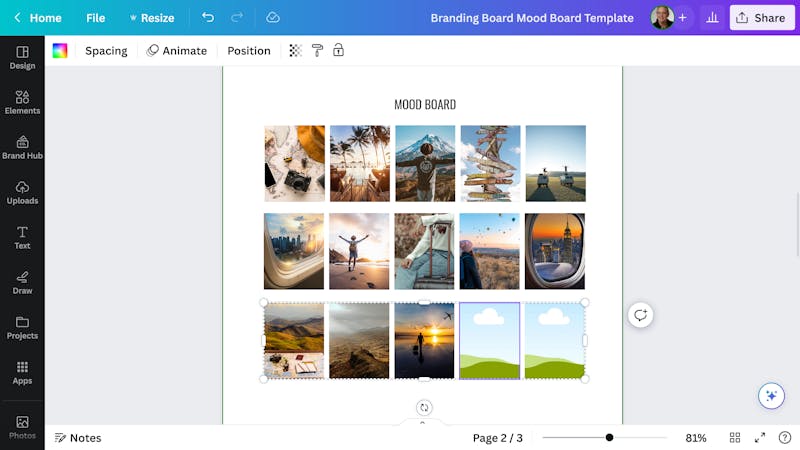Screen dimensions: 800x450
Task: Select the misty mountain ridge photo
Action: click(x=359, y=341)
